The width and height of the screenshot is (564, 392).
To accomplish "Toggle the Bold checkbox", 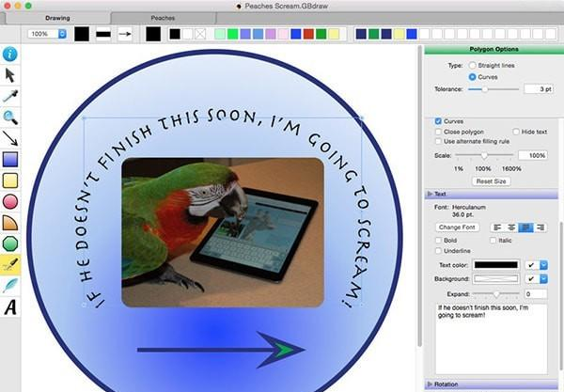I will (x=439, y=241).
